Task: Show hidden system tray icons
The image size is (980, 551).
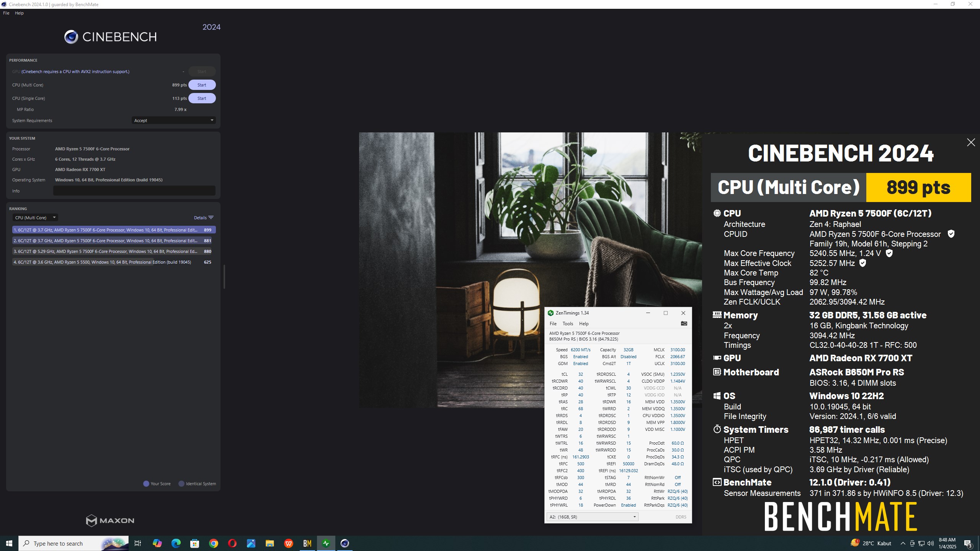Action: point(903,543)
